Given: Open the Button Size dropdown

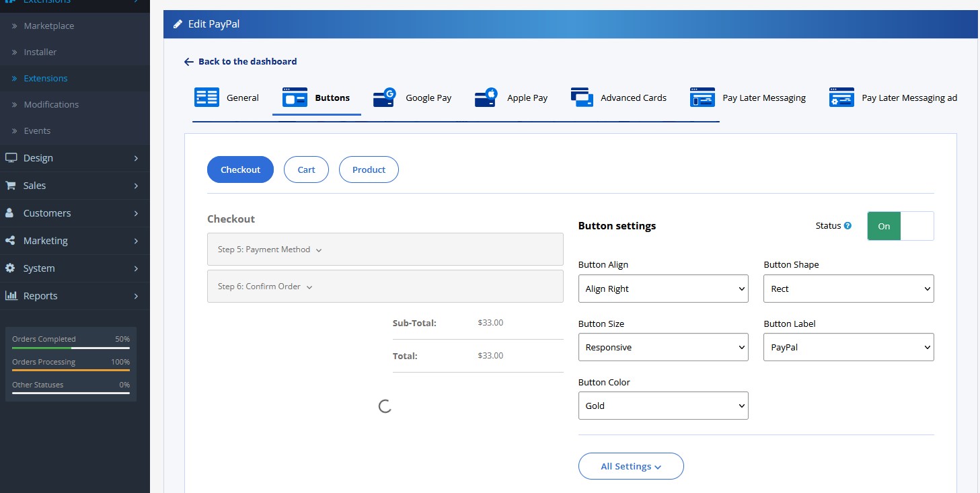Looking at the screenshot, I should point(663,347).
